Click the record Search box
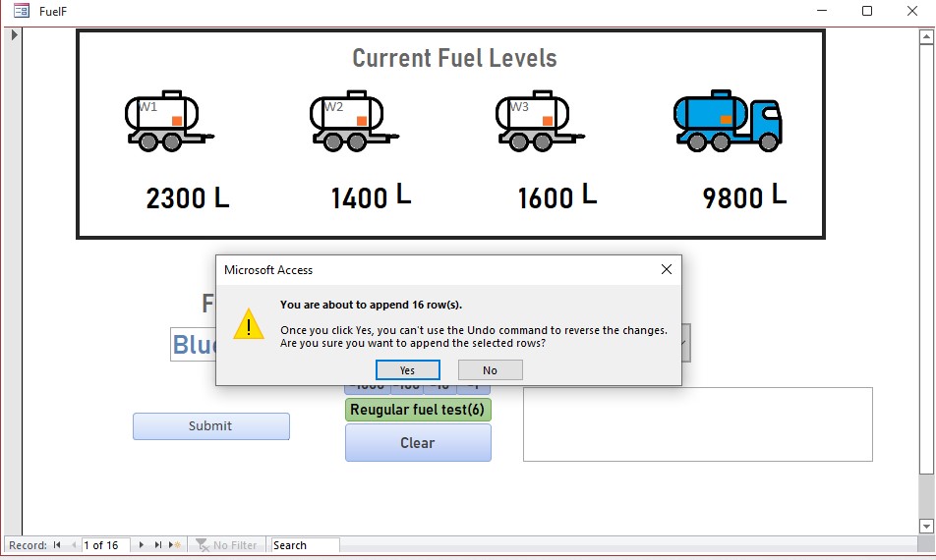 click(x=305, y=545)
